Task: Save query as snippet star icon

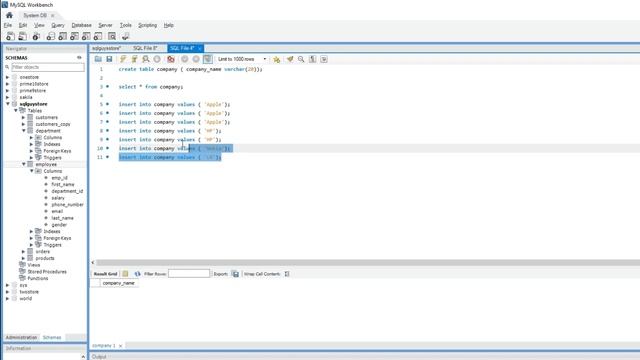Action: (276, 59)
